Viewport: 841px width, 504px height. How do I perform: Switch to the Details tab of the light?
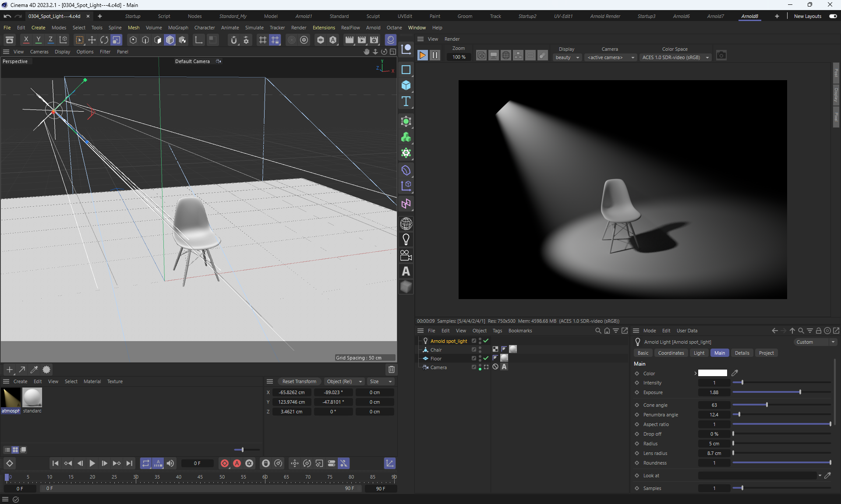pyautogui.click(x=742, y=353)
